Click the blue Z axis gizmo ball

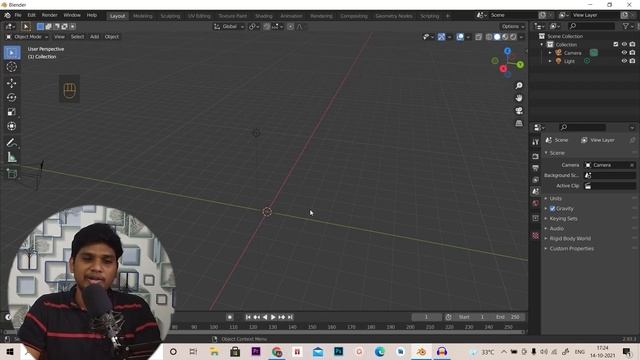pyautogui.click(x=507, y=51)
